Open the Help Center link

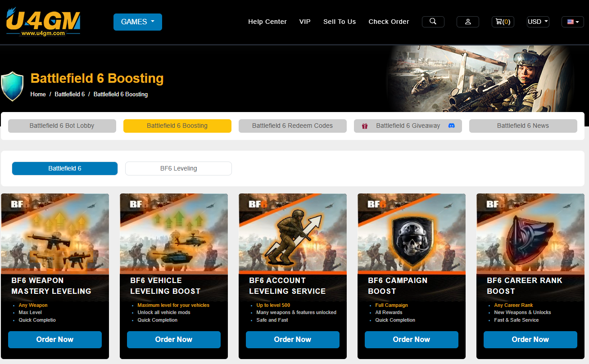click(x=267, y=22)
